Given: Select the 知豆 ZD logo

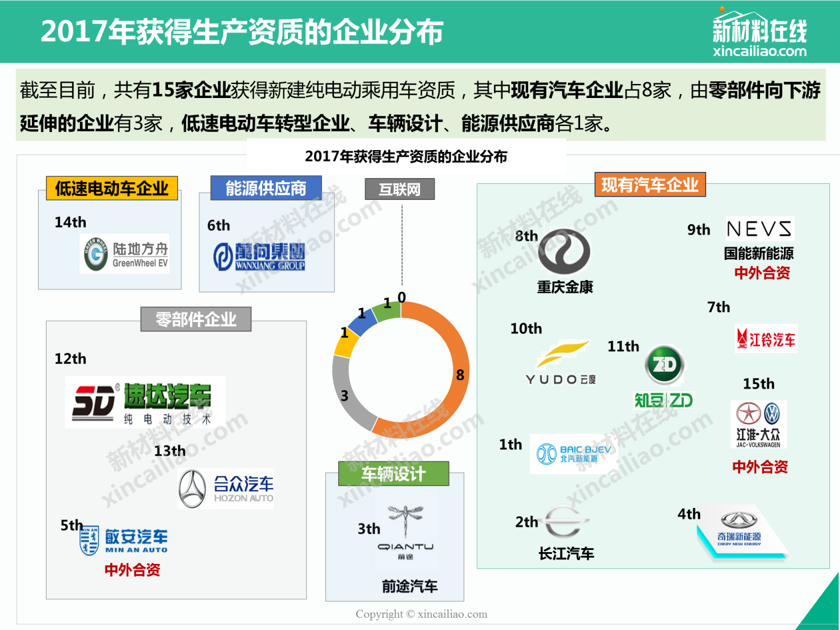Looking at the screenshot, I should (x=664, y=377).
